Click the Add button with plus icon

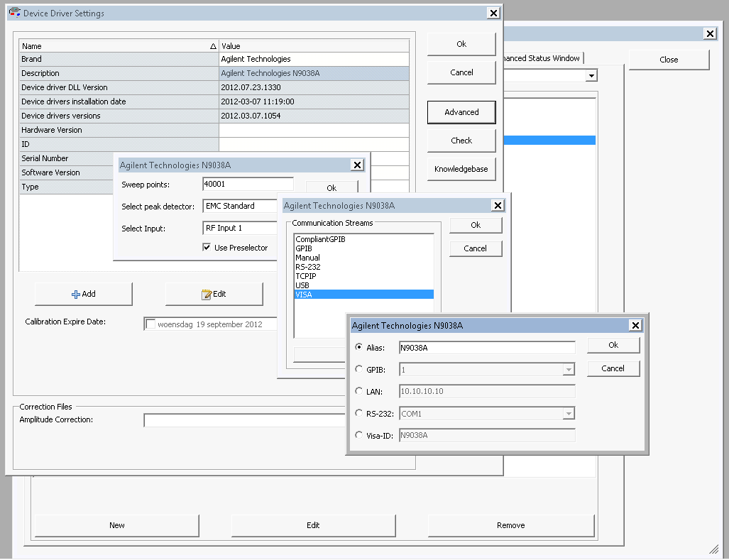coord(84,294)
